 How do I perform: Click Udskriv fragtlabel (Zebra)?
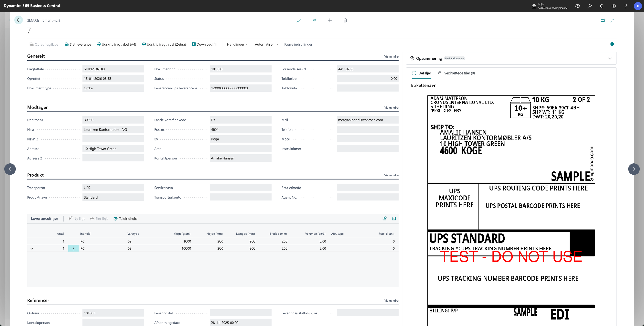[x=164, y=44]
